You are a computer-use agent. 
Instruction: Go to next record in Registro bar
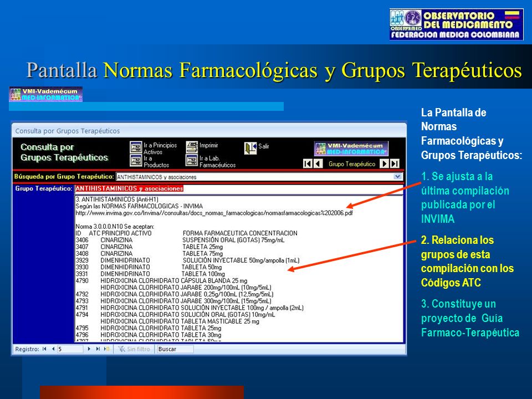click(89, 349)
